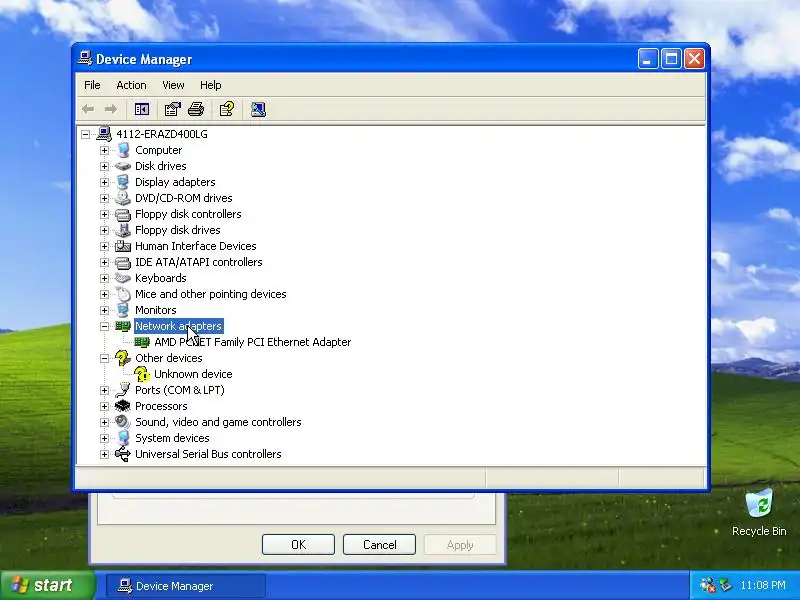Click the Display adapters category icon
This screenshot has width=800, height=600.
[x=123, y=182]
